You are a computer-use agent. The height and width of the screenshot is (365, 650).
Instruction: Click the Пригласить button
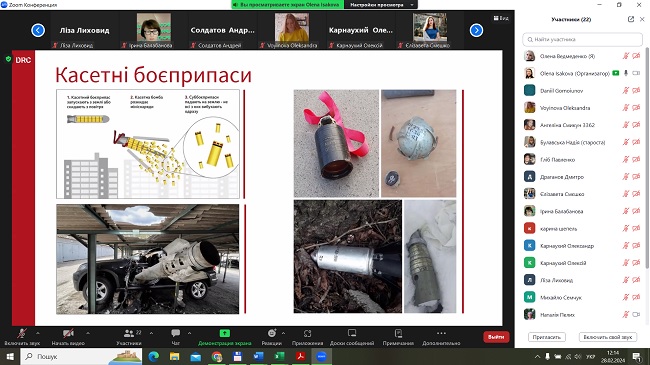(x=546, y=337)
